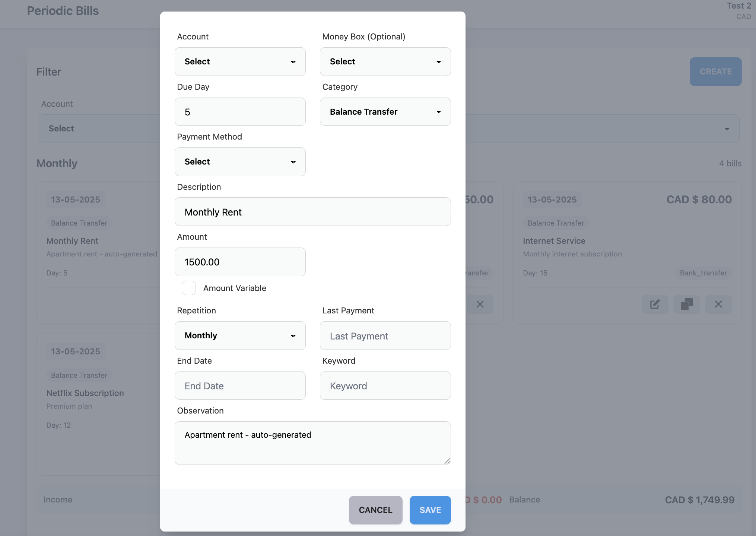The width and height of the screenshot is (756, 536).
Task: Change the Balance Transfer category dropdown
Action: coord(385,112)
